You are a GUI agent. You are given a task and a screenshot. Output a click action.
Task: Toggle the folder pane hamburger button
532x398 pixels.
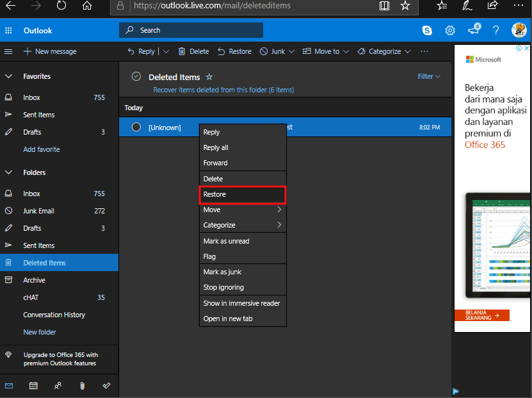(8, 51)
